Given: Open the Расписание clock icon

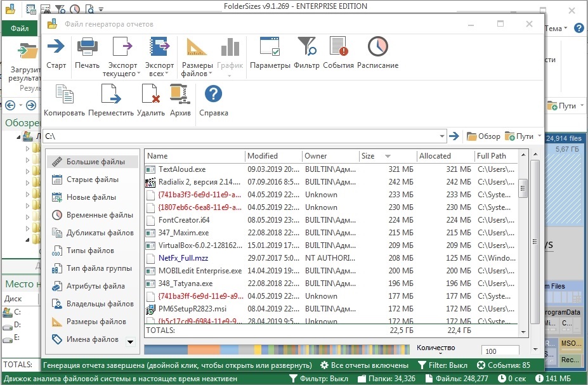Looking at the screenshot, I should (377, 46).
